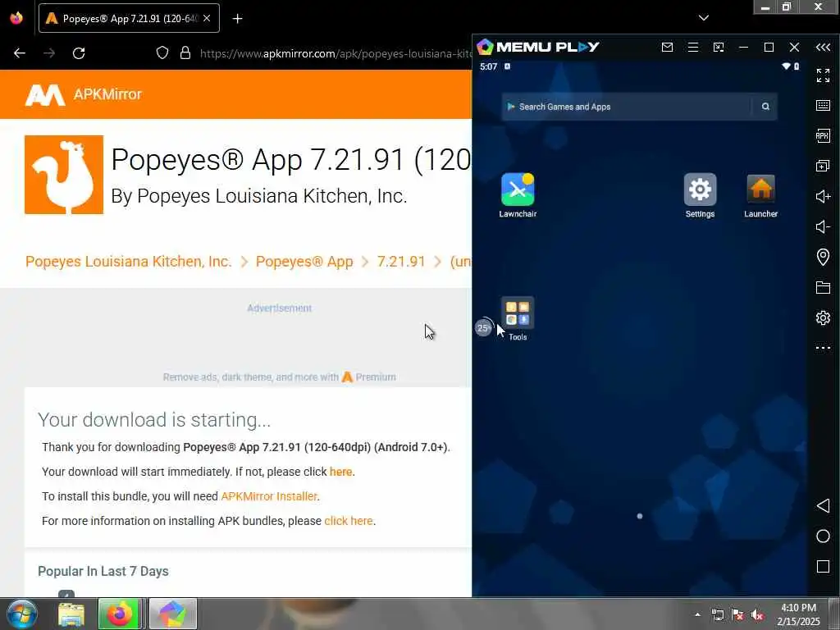Viewport: 840px width, 630px height.
Task: Tap the Android home circle button
Action: (823, 536)
